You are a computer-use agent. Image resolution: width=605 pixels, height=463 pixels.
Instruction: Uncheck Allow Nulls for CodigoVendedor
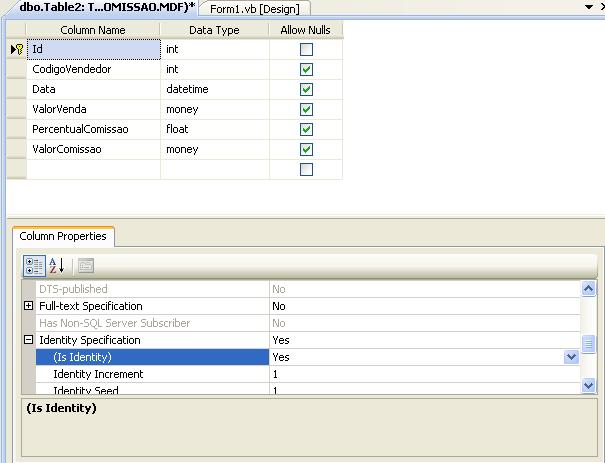(306, 69)
